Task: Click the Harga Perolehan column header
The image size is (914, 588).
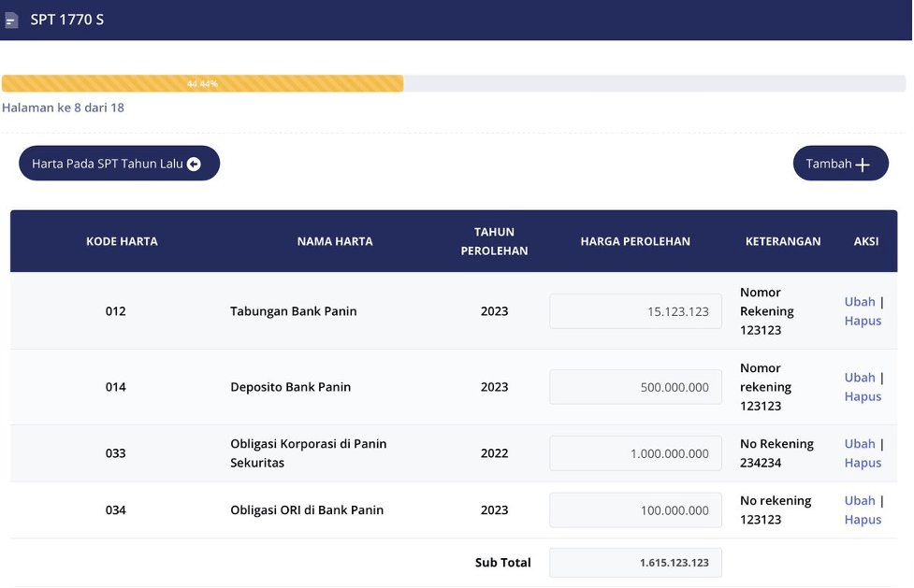Action: [635, 241]
